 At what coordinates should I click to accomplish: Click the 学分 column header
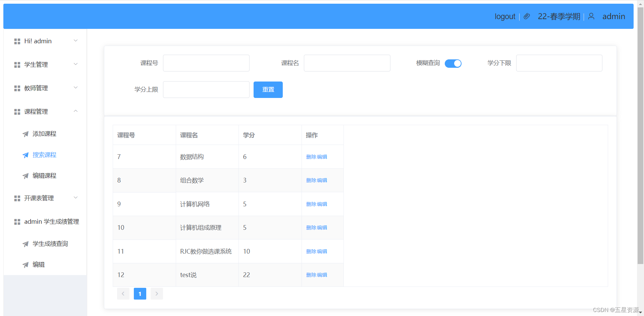click(270, 135)
